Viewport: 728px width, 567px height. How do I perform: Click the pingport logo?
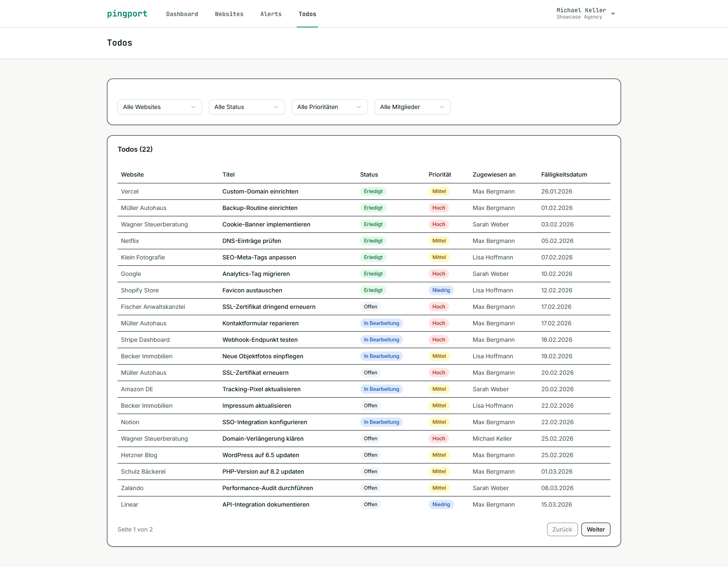[127, 14]
